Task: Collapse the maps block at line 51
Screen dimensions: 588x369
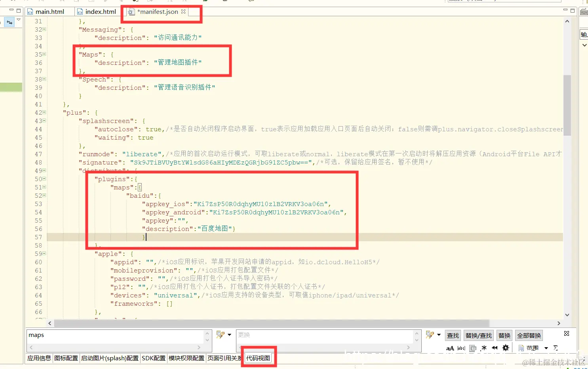Action: 44,187
